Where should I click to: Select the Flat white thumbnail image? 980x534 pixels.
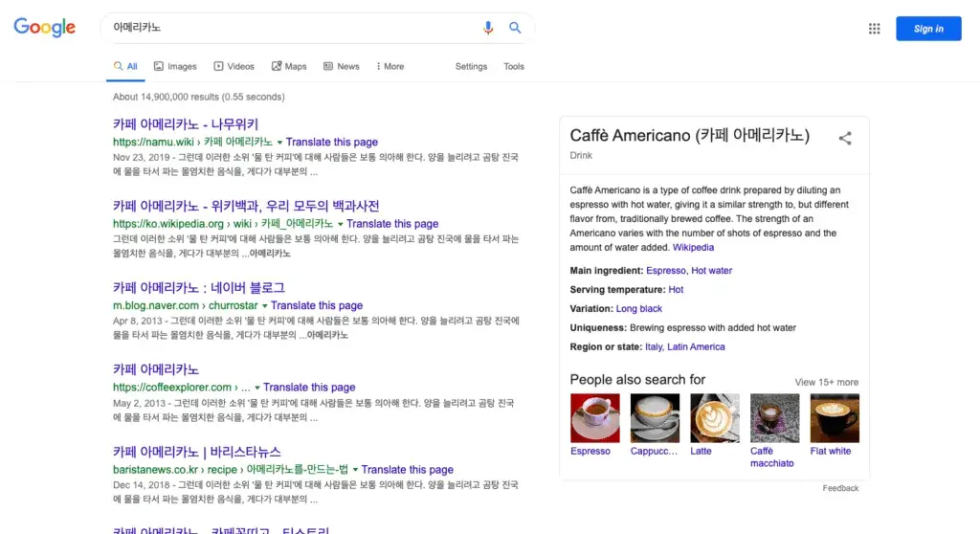click(835, 417)
